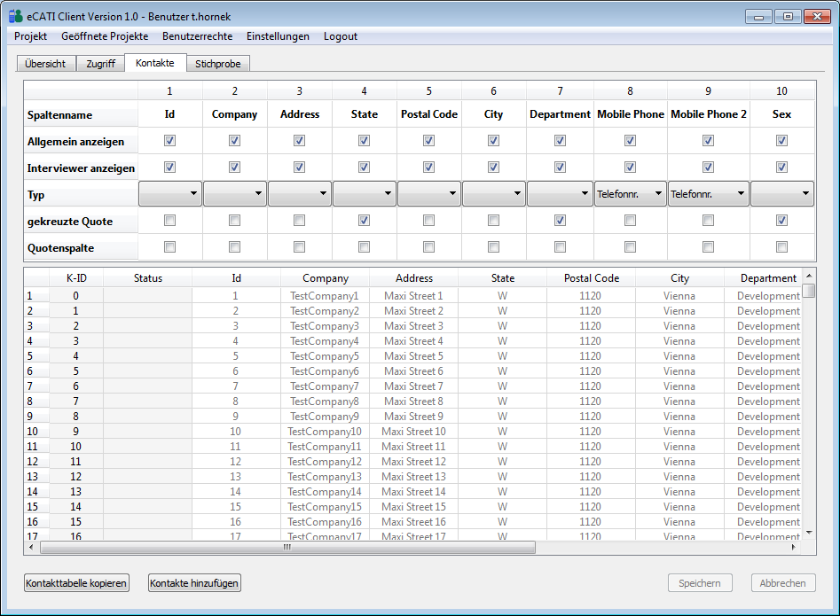Open Typ dropdown for Postal Code column

(428, 193)
